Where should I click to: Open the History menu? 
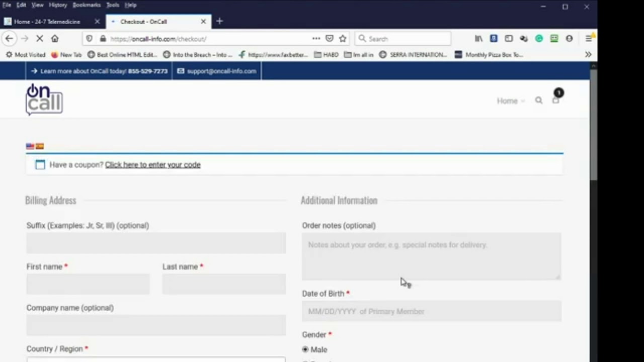coord(58,5)
